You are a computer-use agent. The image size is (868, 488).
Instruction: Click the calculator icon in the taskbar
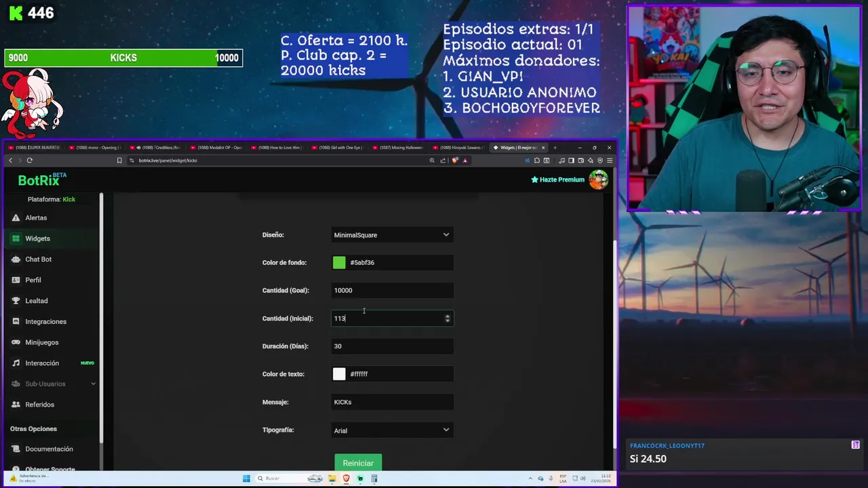click(x=374, y=479)
